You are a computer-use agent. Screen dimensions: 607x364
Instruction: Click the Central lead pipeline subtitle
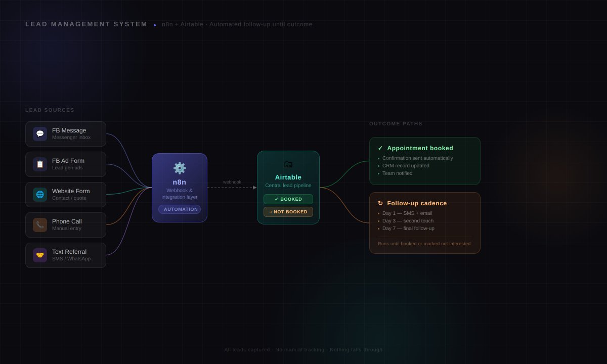[x=288, y=186]
